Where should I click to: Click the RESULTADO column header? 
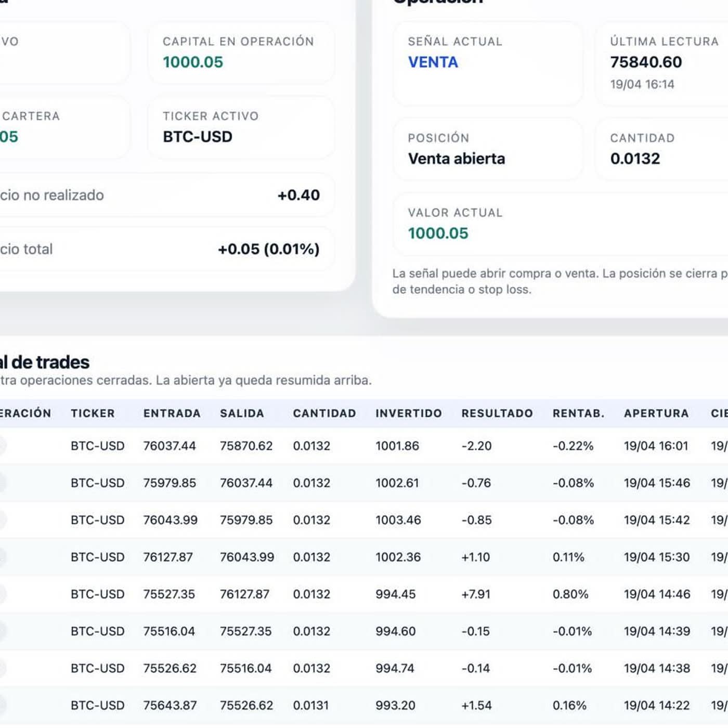497,413
